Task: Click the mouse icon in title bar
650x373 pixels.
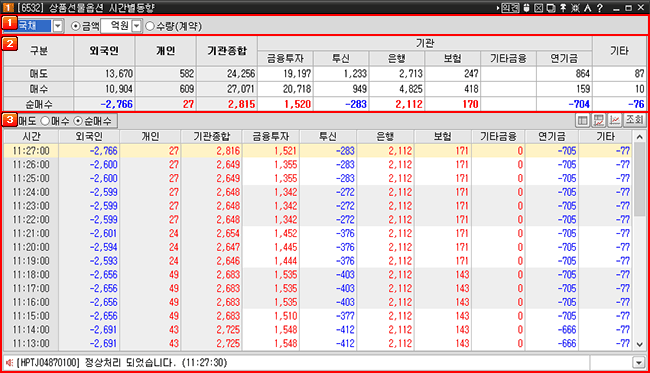Action: (526, 8)
